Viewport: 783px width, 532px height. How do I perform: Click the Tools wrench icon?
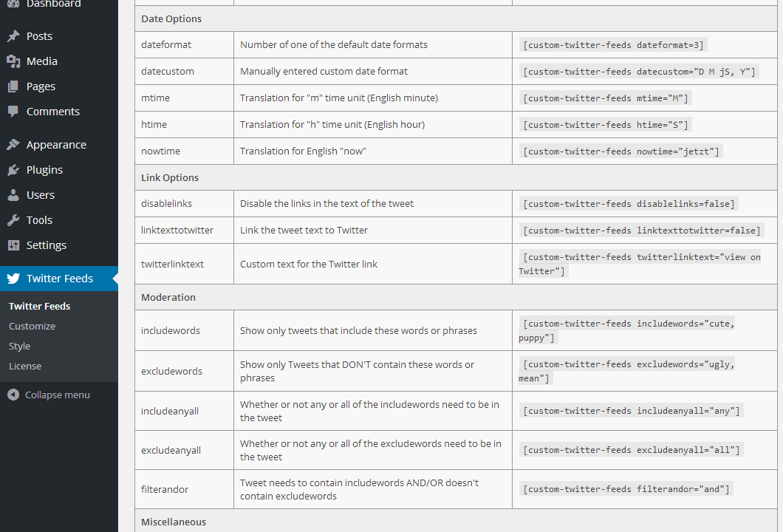tap(13, 220)
